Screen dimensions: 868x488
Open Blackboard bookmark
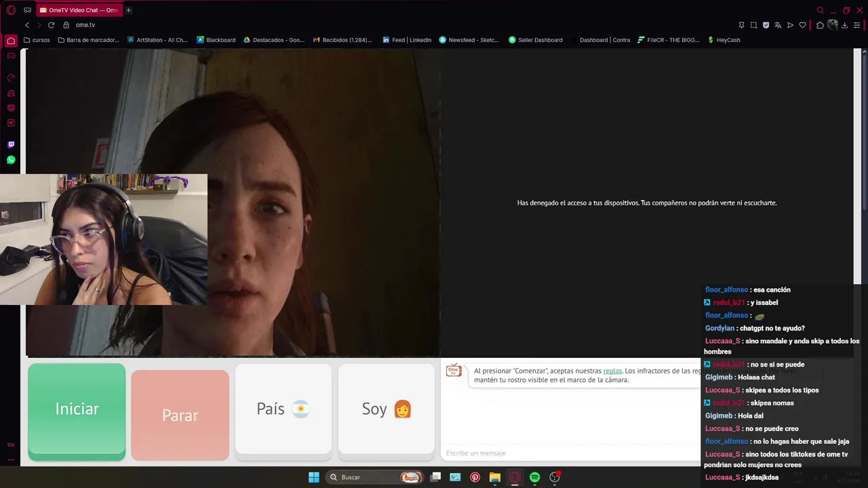(216, 40)
